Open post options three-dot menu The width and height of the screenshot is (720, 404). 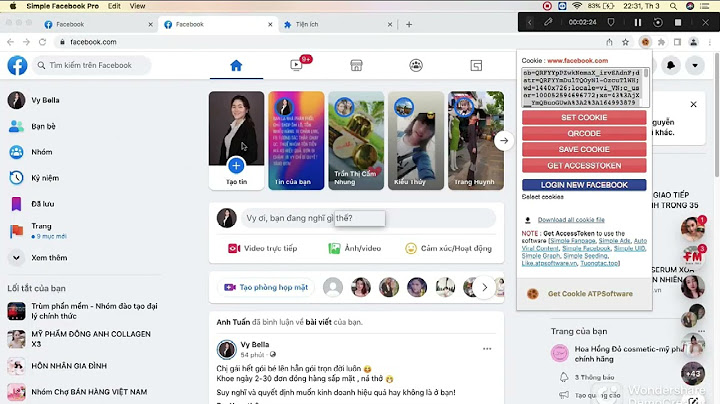point(487,349)
